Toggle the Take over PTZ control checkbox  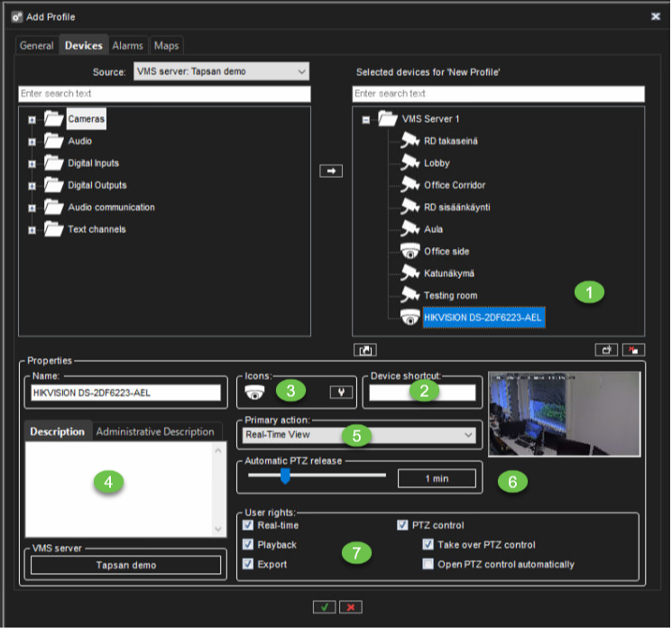(x=428, y=545)
